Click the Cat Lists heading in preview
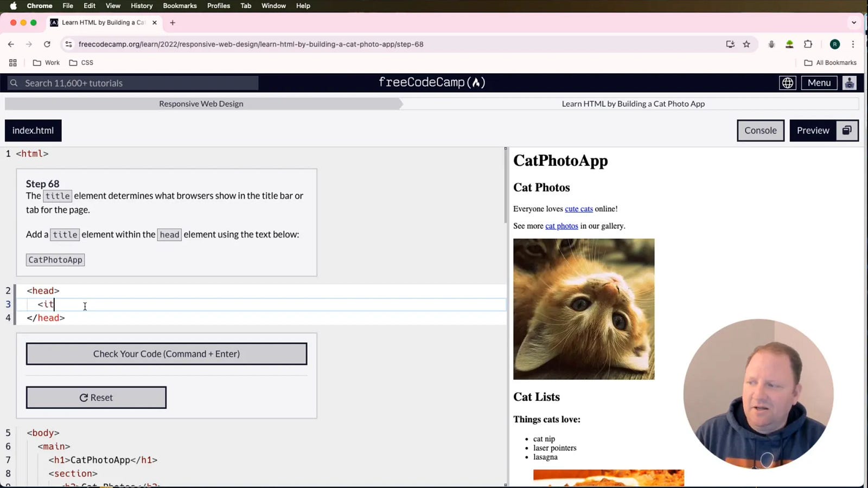Image resolution: width=868 pixels, height=488 pixels. [537, 397]
